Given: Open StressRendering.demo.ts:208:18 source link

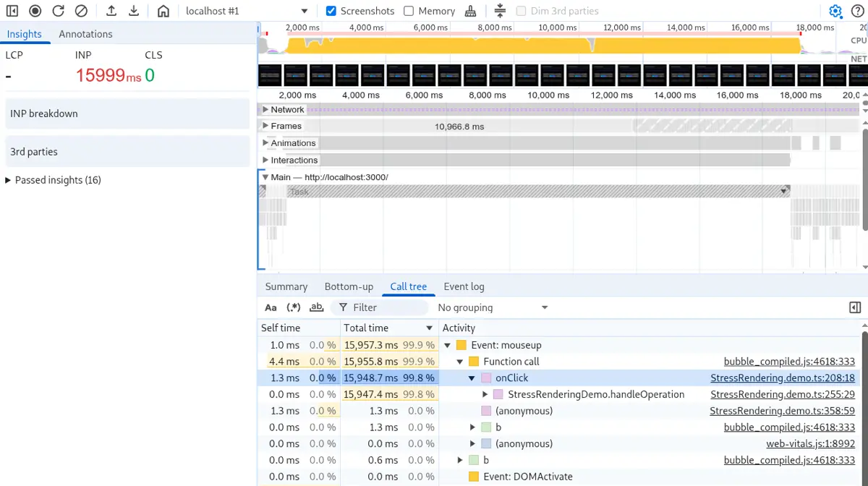Looking at the screenshot, I should point(782,378).
